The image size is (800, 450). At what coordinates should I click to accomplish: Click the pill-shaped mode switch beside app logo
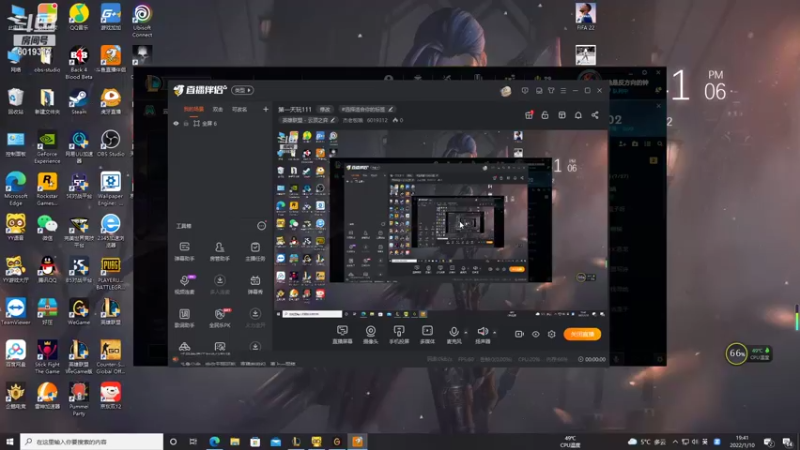[242, 90]
